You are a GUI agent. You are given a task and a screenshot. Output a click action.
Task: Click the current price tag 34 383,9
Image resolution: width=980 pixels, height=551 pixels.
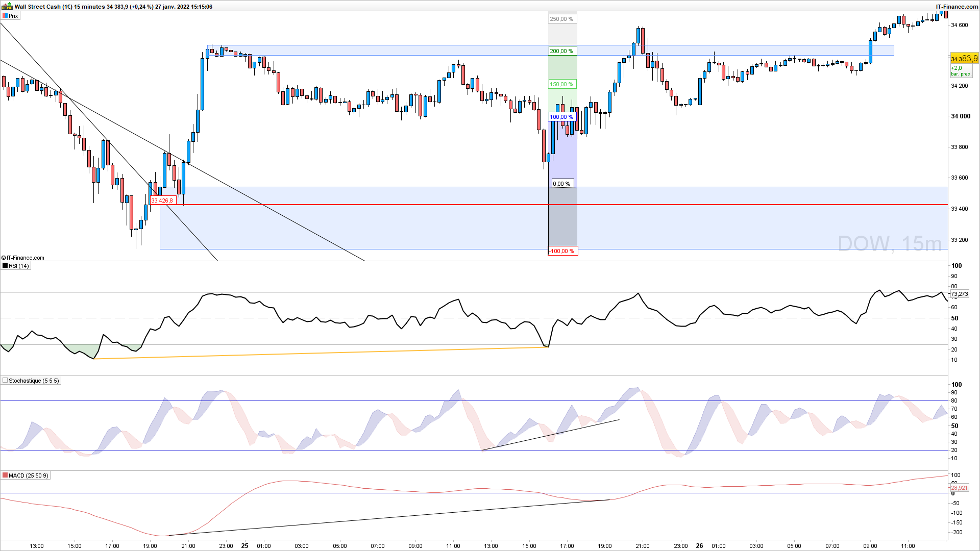pyautogui.click(x=964, y=59)
